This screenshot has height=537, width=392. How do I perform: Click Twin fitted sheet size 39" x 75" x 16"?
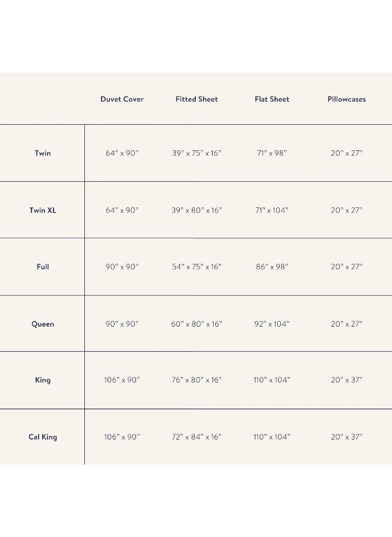click(x=197, y=153)
